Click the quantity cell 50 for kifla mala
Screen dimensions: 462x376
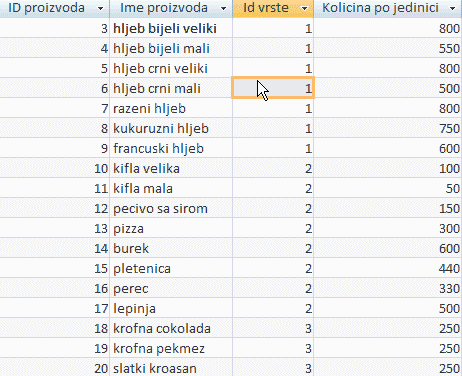388,188
